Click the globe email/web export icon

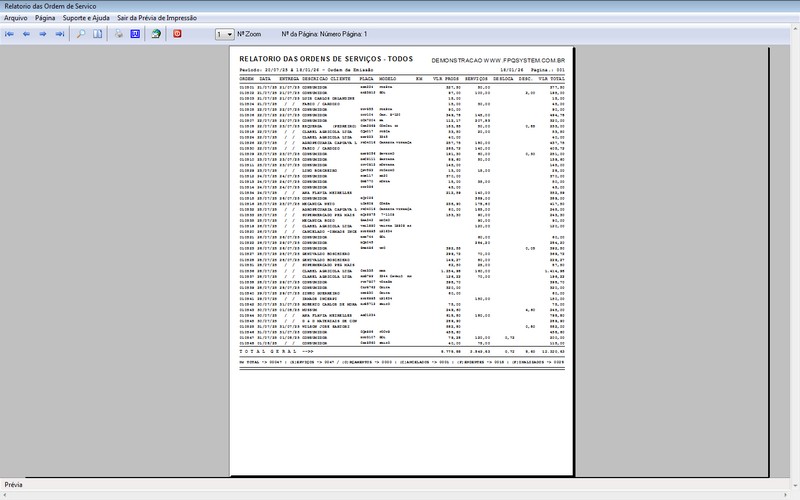point(156,34)
